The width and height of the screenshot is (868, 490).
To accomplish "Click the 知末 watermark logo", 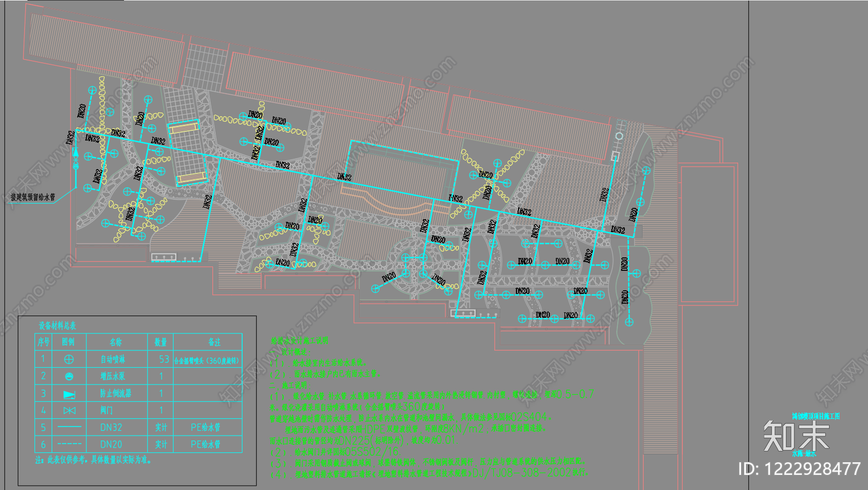I will pos(796,436).
